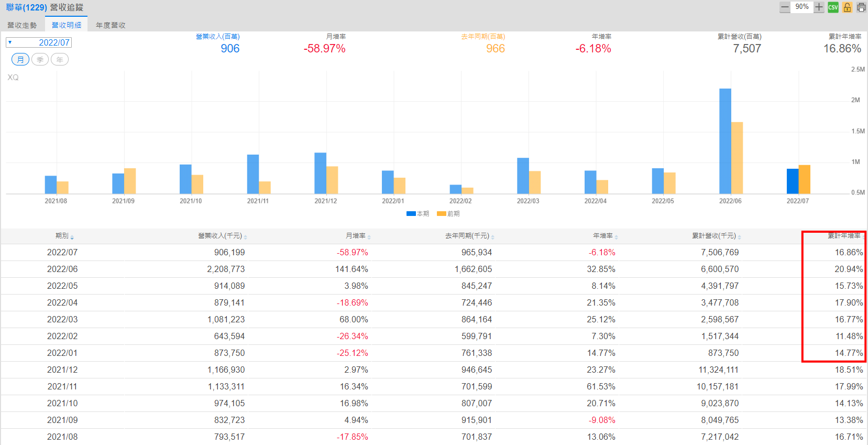Select the 年 yearly period toggle
868x445 pixels.
(x=60, y=60)
